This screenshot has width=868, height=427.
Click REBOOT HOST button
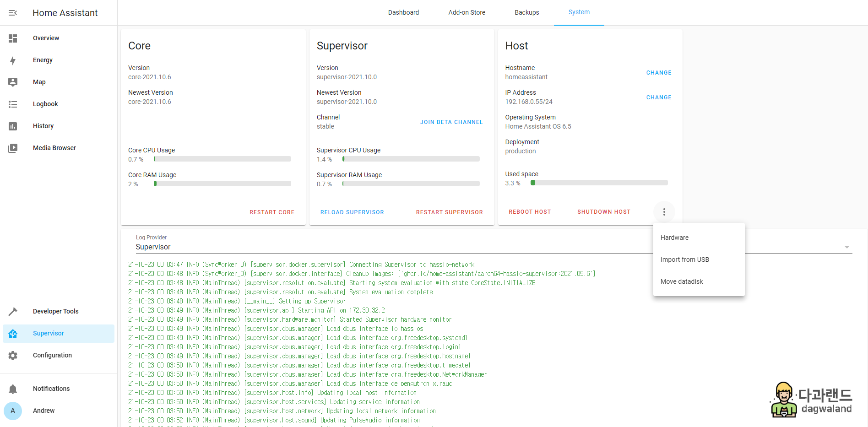[x=530, y=212]
